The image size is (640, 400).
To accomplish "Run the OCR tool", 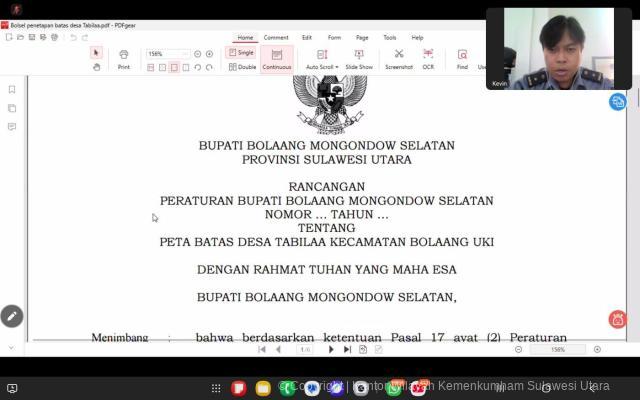I will coord(428,60).
